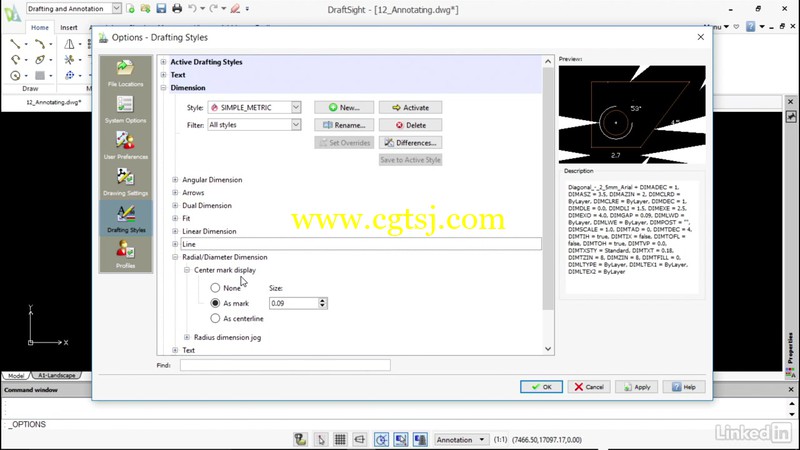Collapse the Dimension section

(x=164, y=88)
